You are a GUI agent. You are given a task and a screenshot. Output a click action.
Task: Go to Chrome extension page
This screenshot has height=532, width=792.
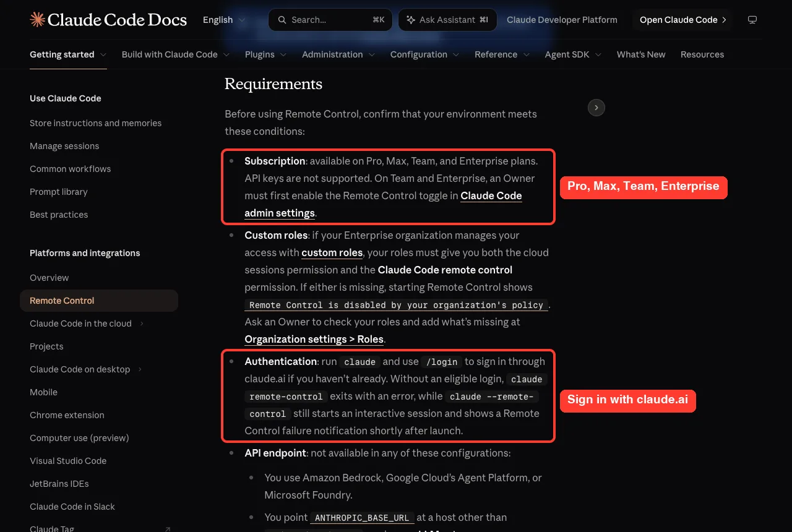point(67,415)
